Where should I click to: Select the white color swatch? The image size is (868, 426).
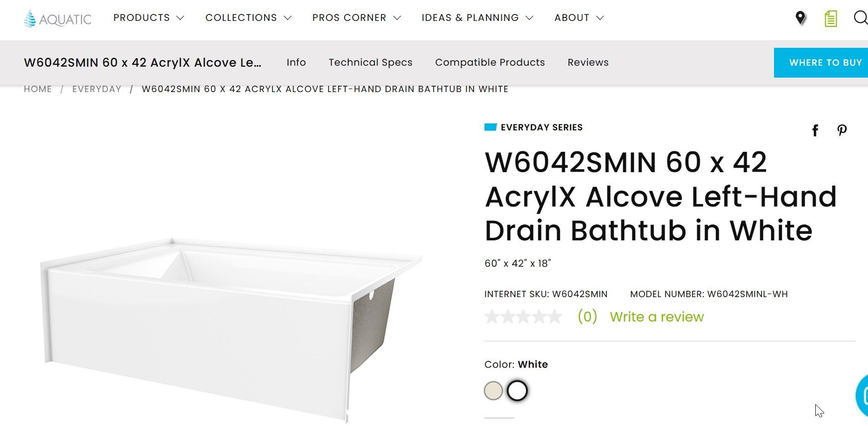click(x=517, y=391)
